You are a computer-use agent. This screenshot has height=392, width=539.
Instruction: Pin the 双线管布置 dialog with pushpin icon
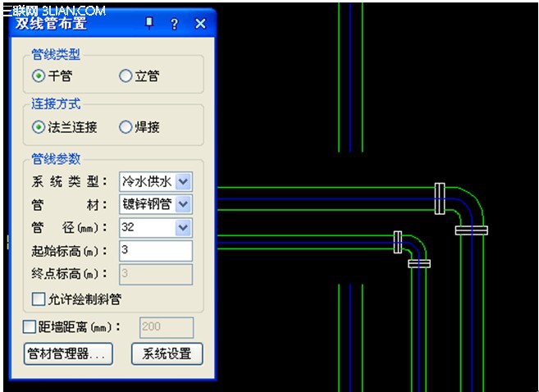tap(149, 23)
